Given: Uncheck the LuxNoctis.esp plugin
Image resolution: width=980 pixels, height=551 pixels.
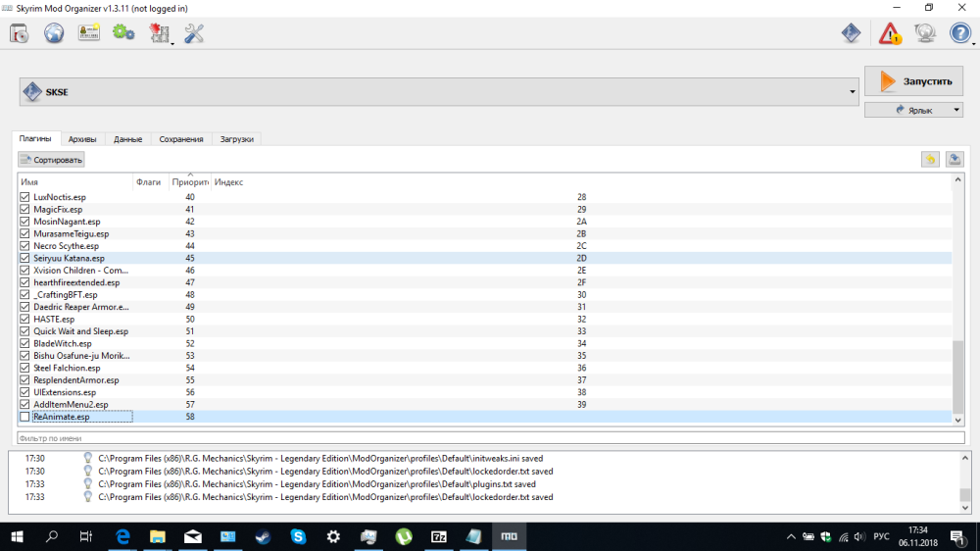Looking at the screenshot, I should click(24, 197).
